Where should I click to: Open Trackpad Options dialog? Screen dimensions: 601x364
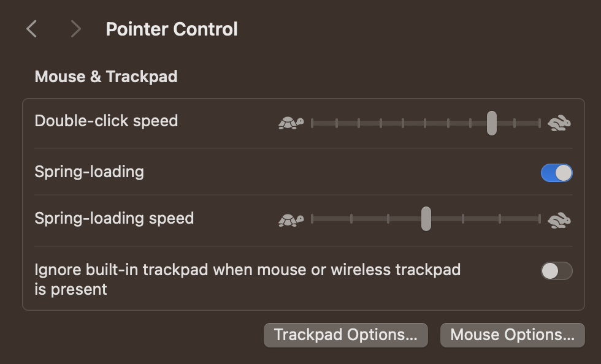pos(346,335)
